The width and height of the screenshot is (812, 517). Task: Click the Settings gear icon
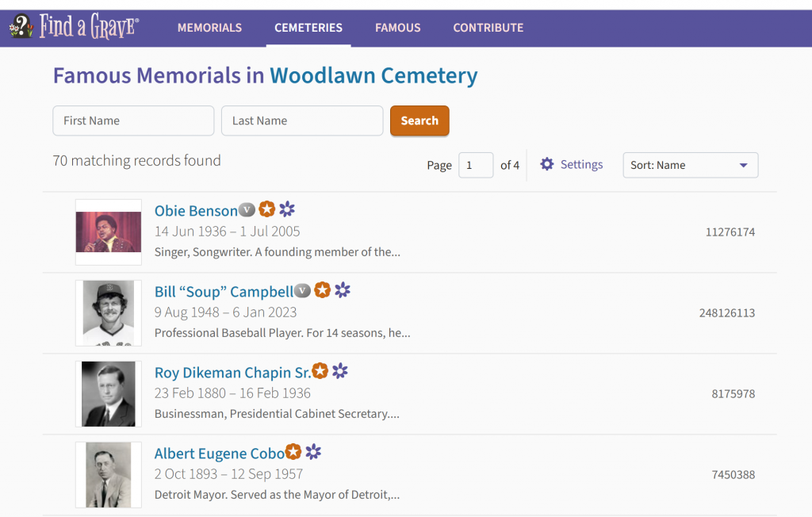pos(547,164)
